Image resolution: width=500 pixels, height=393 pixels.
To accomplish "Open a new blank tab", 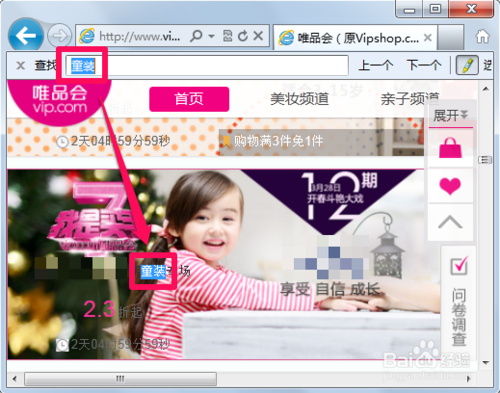I will click(450, 37).
